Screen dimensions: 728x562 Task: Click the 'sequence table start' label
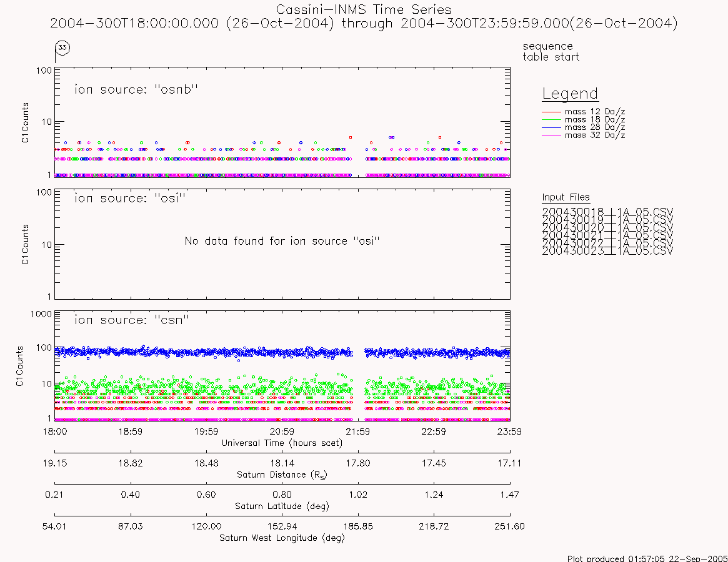(551, 51)
